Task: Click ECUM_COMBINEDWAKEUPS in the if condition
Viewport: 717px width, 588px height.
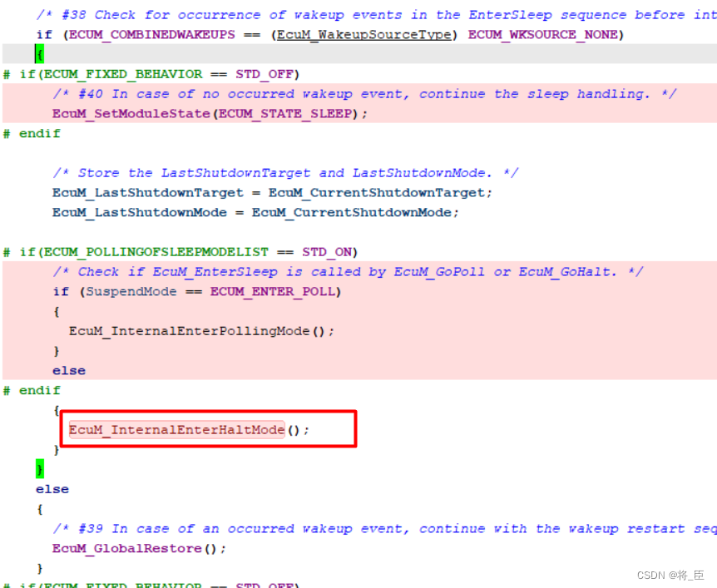Action: 152,35
